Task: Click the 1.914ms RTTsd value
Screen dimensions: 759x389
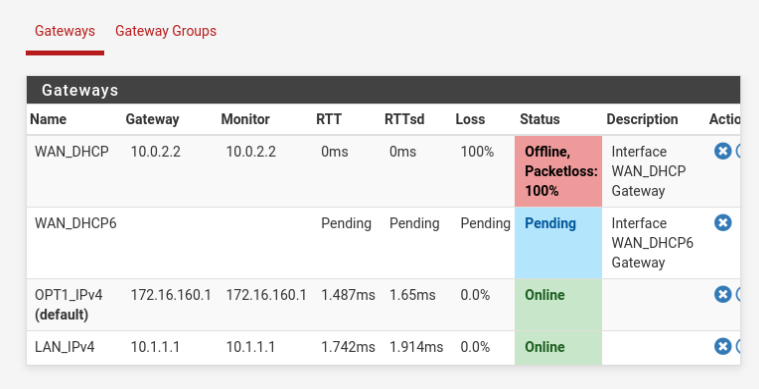Action: tap(416, 347)
